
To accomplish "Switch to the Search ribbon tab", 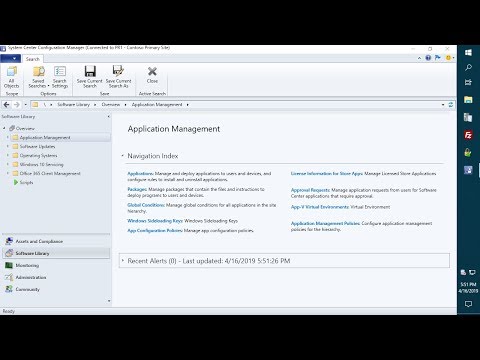I will coord(33,59).
